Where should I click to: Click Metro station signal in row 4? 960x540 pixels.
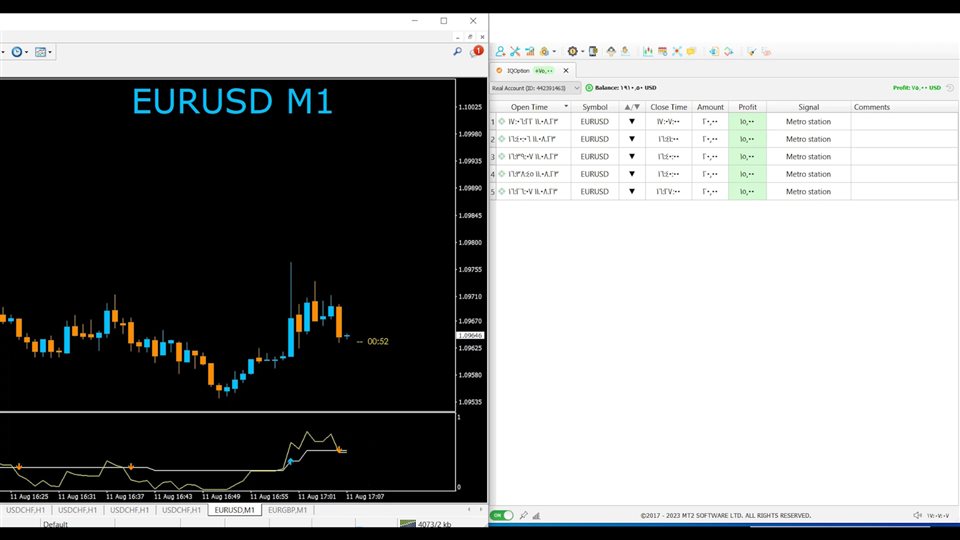(808, 174)
